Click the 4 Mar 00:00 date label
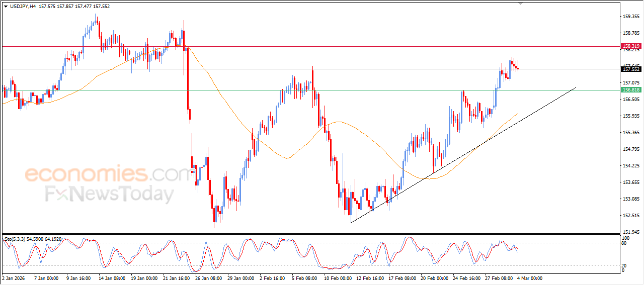Image resolution: width=644 pixels, height=285 pixels. click(529, 278)
